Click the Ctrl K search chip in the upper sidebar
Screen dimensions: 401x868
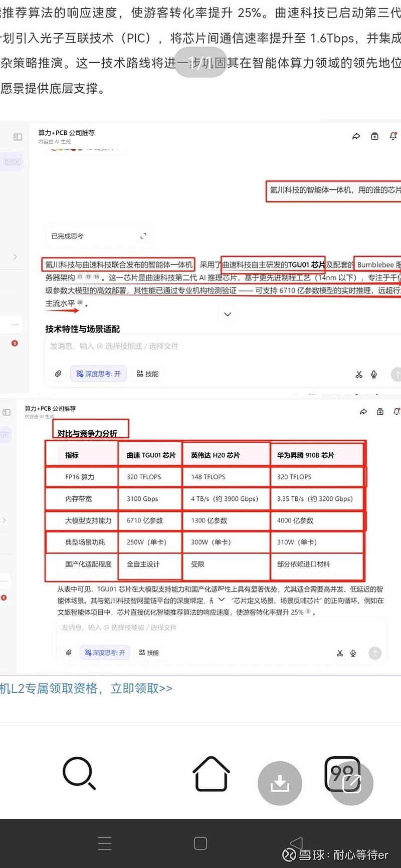click(x=12, y=162)
